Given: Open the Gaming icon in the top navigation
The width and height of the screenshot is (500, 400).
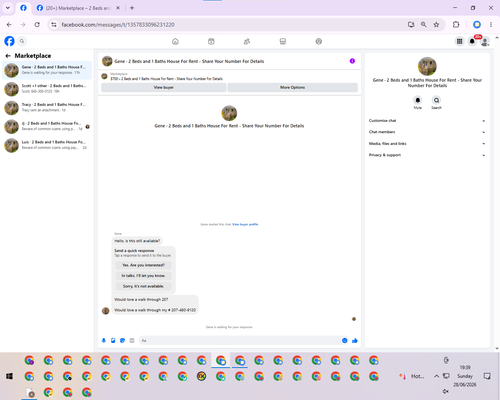Looking at the screenshot, I should (319, 41).
